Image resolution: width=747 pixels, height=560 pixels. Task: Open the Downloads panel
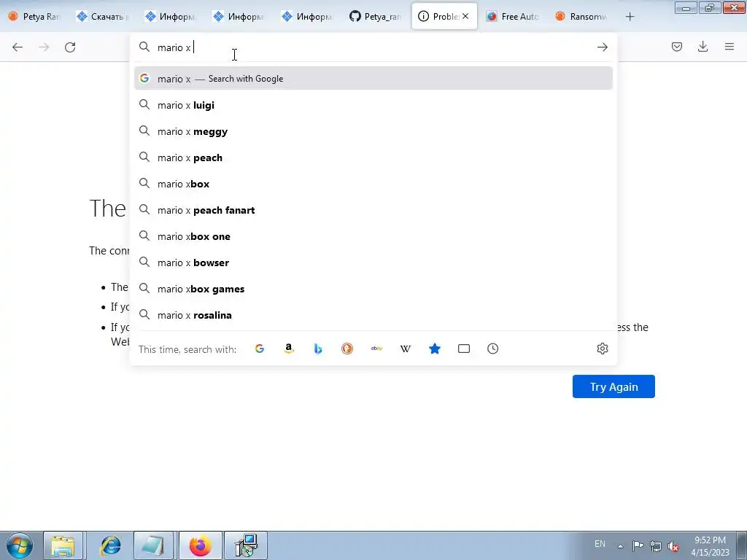(x=703, y=47)
